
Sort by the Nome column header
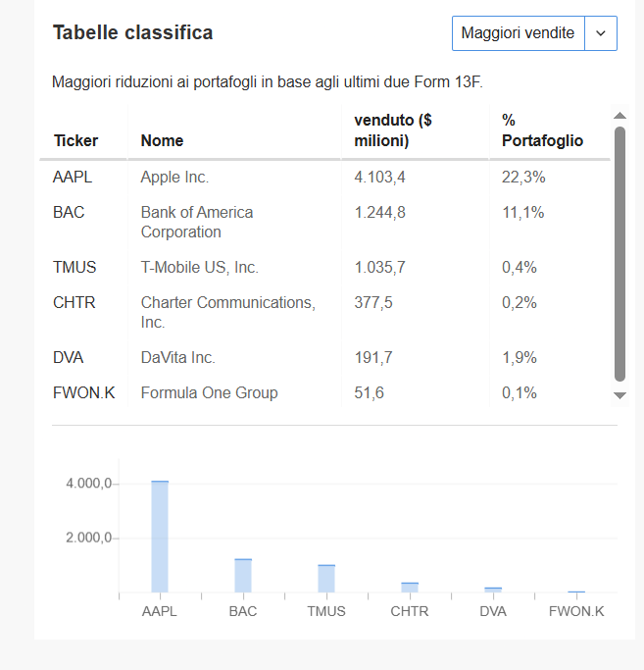[162, 140]
